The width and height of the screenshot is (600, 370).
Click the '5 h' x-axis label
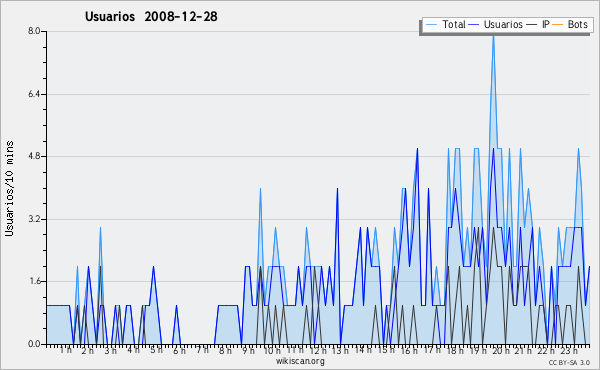pyautogui.click(x=156, y=350)
